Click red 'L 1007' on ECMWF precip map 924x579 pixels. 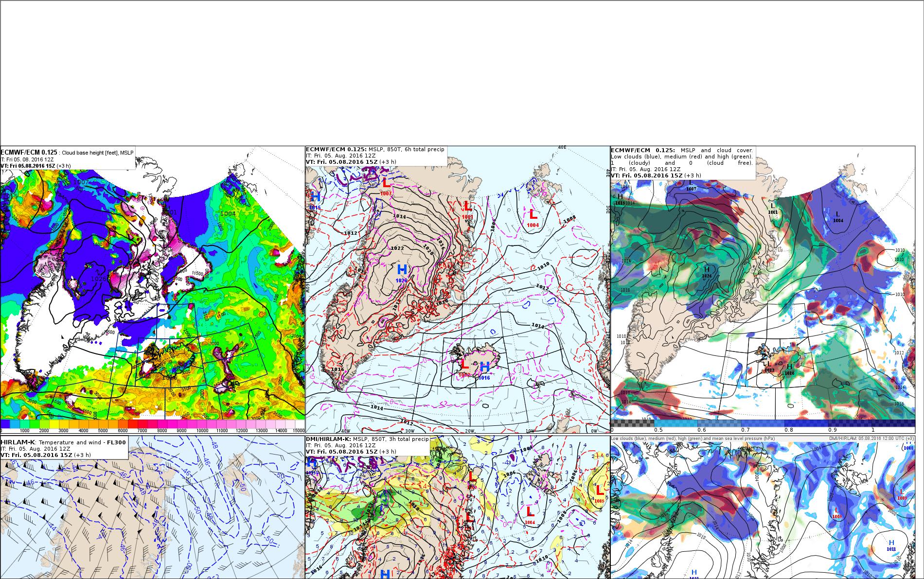tap(386, 187)
